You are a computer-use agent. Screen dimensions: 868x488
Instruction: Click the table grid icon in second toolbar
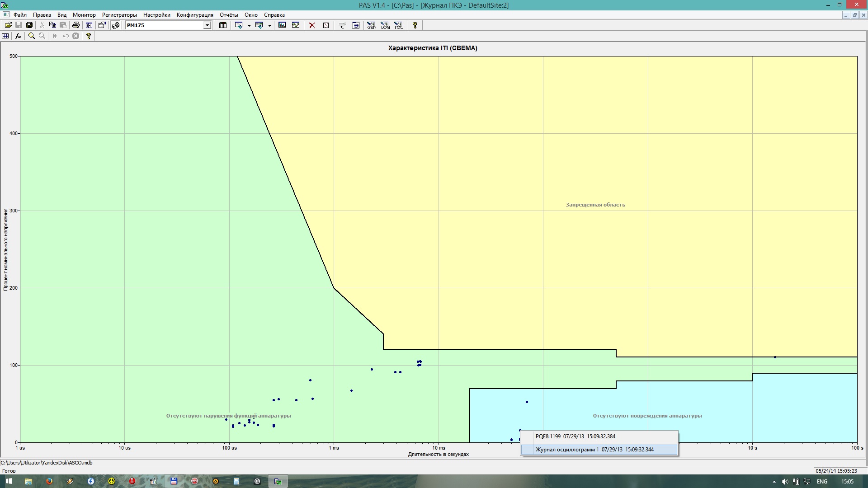click(5, 36)
